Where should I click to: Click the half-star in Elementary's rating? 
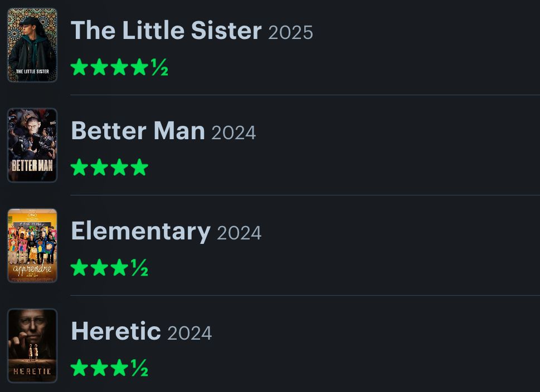coord(139,268)
